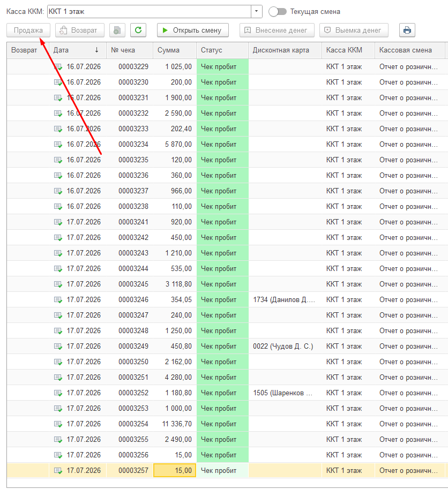Screen dimensions: 448x489
Task: Sort by the Дата column header
Action: coord(77,50)
